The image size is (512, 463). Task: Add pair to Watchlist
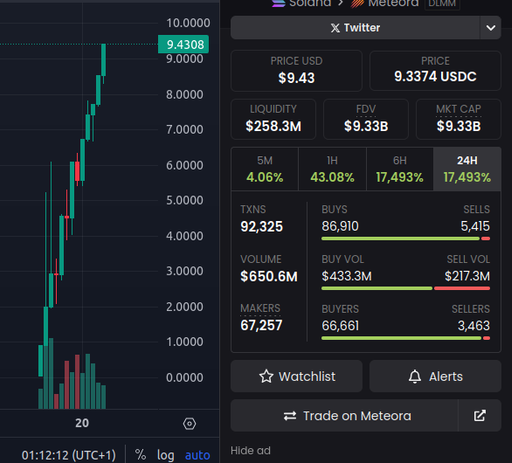296,376
